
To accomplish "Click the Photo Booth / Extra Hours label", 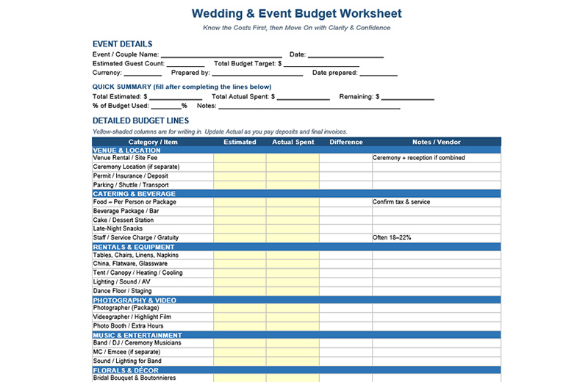I will pyautogui.click(x=128, y=326).
